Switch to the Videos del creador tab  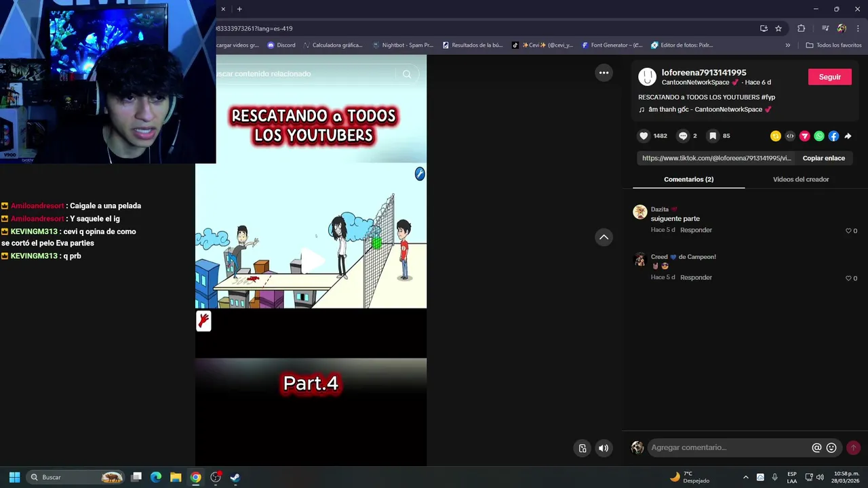click(801, 180)
